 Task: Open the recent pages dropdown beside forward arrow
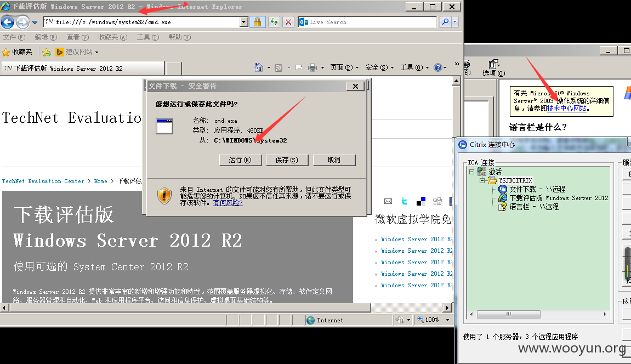pyautogui.click(x=35, y=22)
